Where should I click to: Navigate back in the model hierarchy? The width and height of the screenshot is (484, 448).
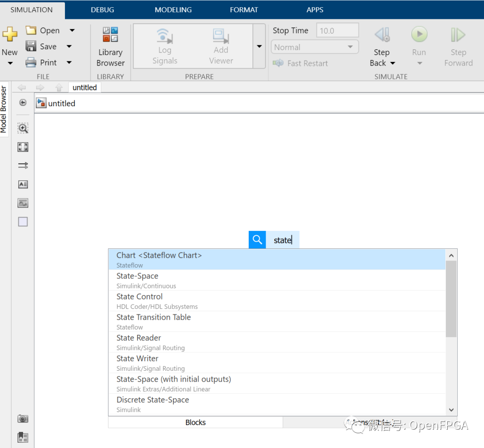point(22,88)
